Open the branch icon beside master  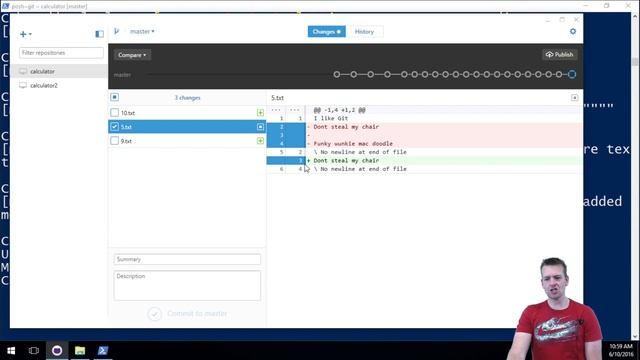(117, 31)
